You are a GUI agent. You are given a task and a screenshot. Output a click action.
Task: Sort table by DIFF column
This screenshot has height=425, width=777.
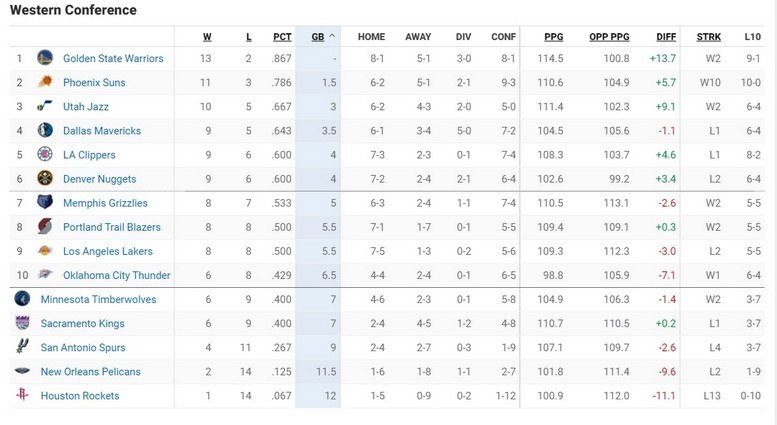pyautogui.click(x=666, y=37)
